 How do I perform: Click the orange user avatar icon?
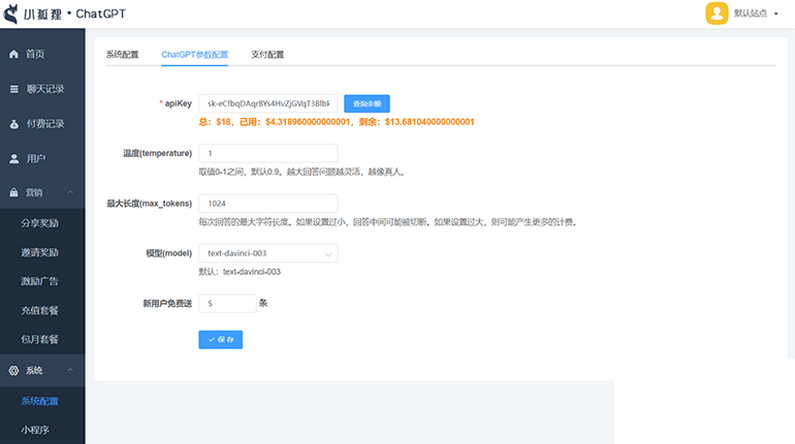point(716,13)
